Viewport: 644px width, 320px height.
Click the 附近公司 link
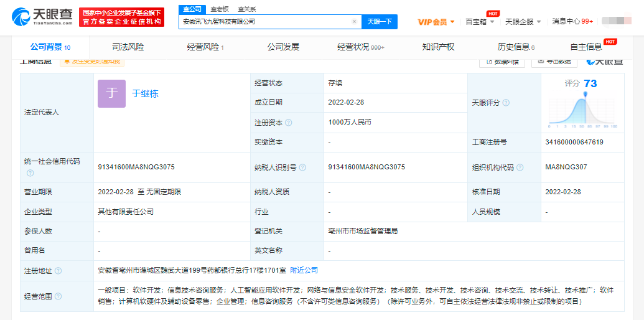coord(304,270)
